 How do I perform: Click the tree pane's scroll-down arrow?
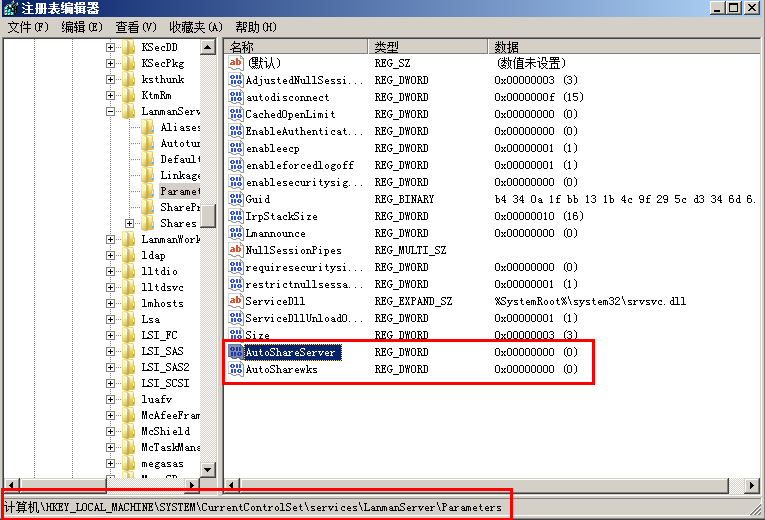click(x=209, y=468)
